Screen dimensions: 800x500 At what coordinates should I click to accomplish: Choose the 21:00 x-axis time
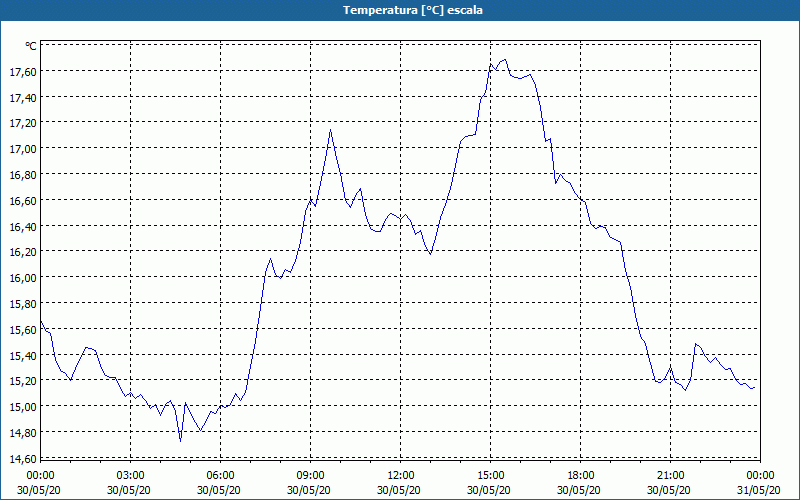(x=670, y=476)
